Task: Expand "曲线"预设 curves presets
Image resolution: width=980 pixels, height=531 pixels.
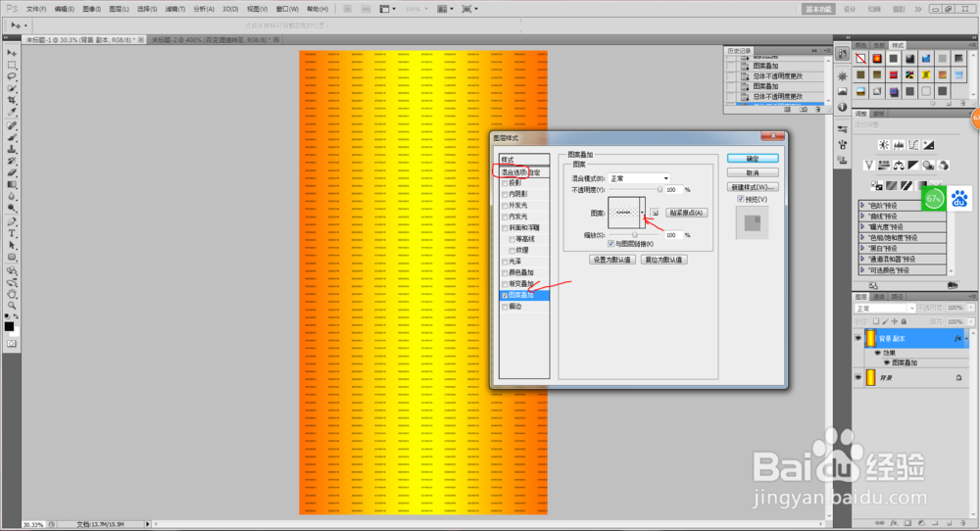Action: coord(862,217)
